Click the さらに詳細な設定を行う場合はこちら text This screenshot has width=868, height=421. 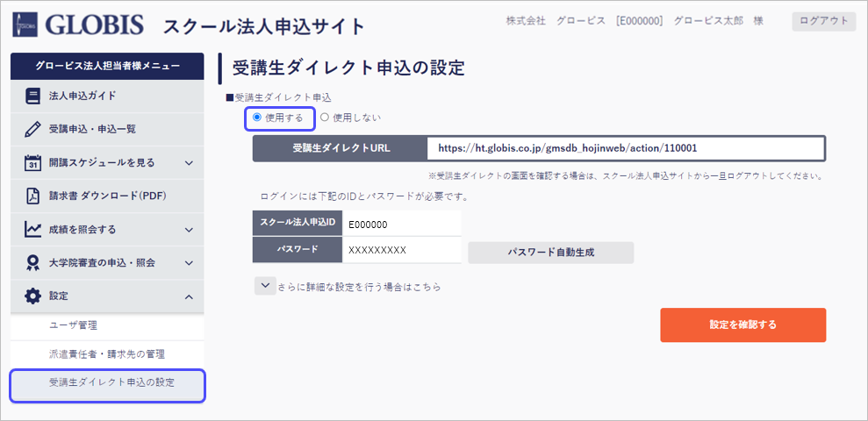tap(360, 287)
